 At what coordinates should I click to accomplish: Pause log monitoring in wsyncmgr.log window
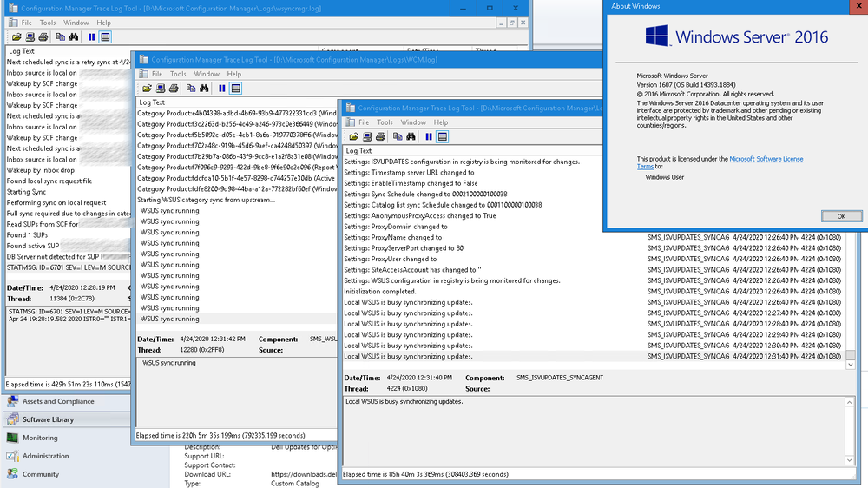(x=91, y=37)
